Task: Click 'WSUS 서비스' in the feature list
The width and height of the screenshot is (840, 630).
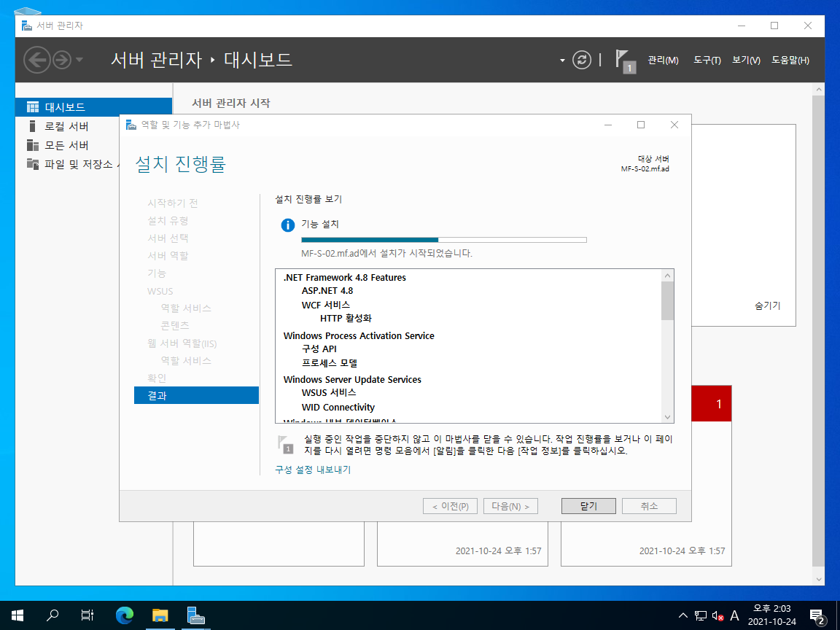Action: [x=328, y=393]
